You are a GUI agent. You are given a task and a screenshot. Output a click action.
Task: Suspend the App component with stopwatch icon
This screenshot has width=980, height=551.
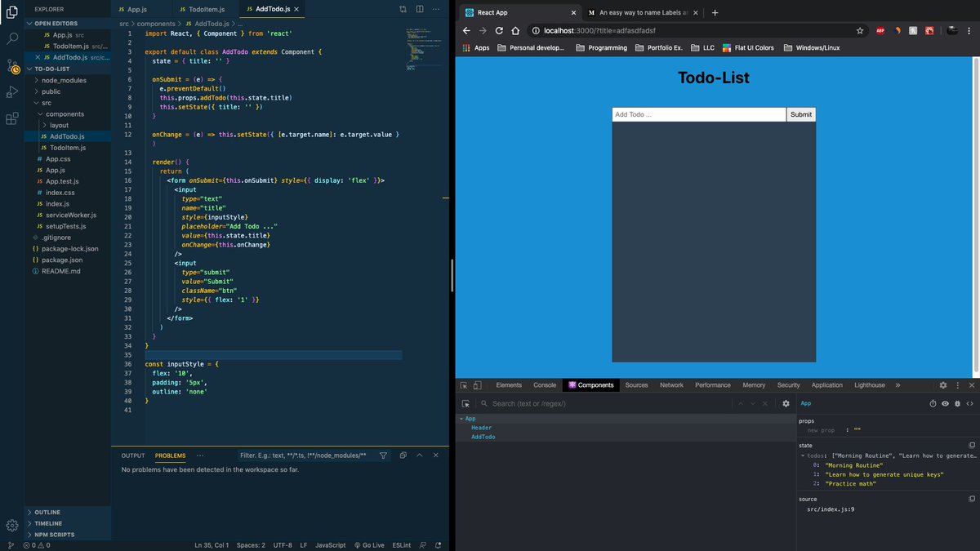[933, 403]
